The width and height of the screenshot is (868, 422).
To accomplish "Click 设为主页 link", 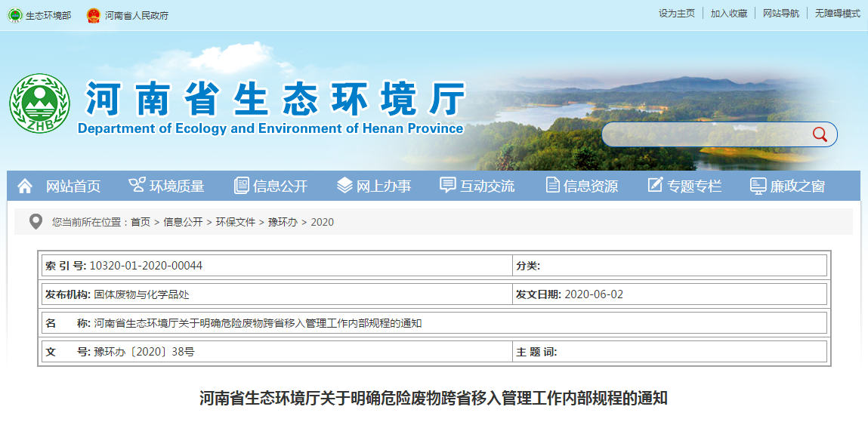I will (676, 14).
